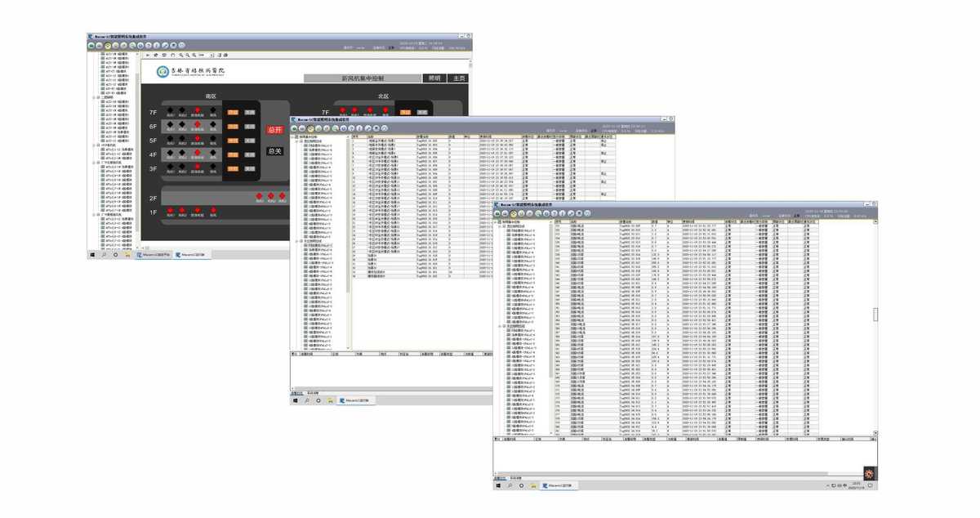Click the down arrow of the front window's scrollbar
The width and height of the screenshot is (980, 518).
[875, 433]
